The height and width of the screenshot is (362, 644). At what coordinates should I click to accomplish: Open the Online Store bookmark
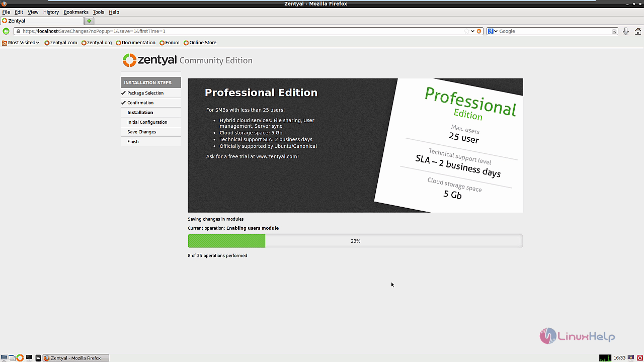[200, 43]
